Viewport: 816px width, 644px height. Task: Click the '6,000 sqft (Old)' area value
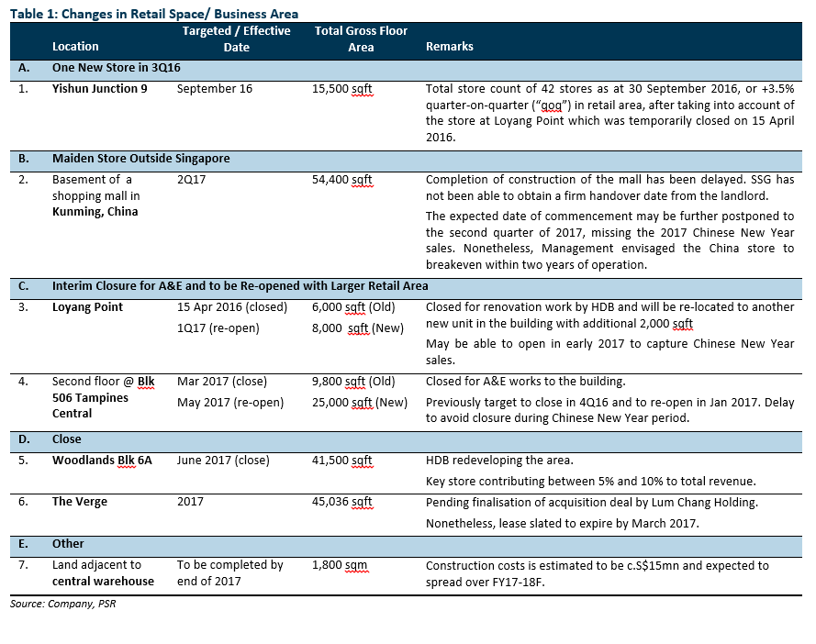[x=353, y=307]
